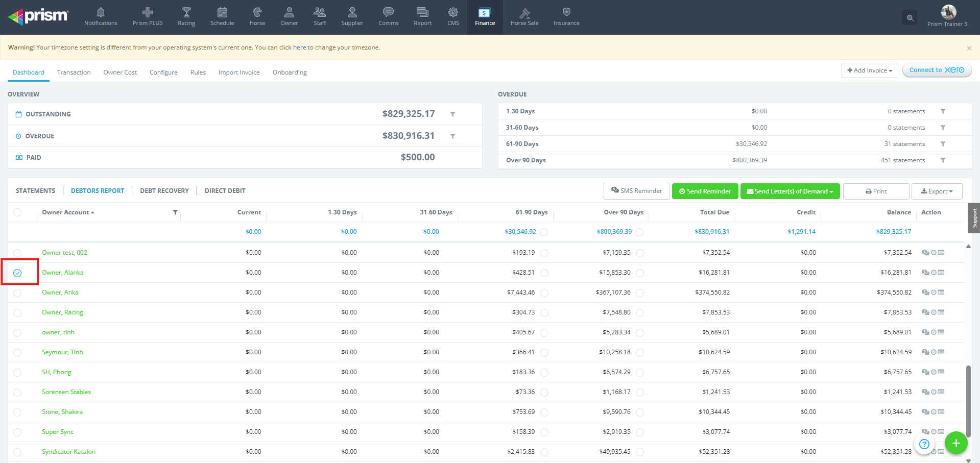Image resolution: width=980 pixels, height=463 pixels.
Task: Open the Debt Recovery tab
Action: pos(164,191)
